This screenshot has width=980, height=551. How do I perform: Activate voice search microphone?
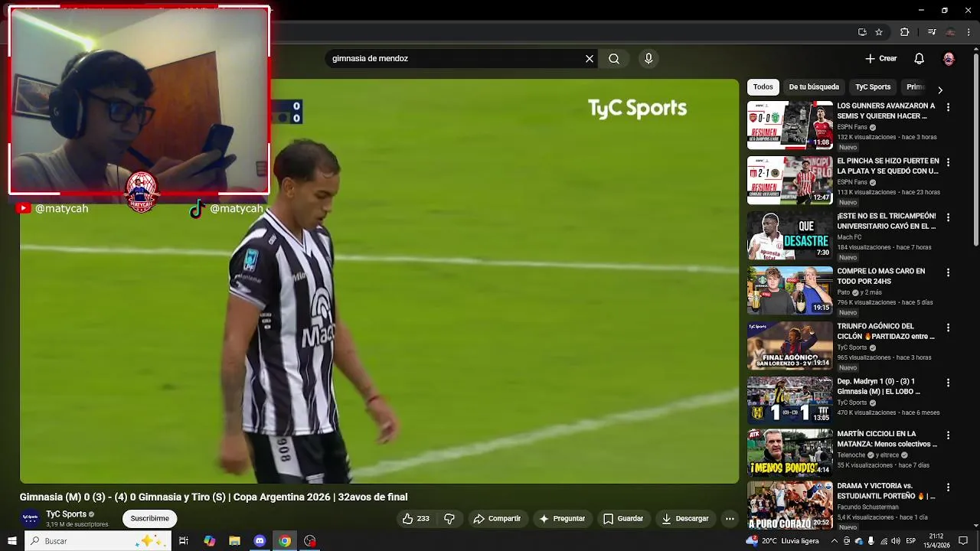(648, 58)
